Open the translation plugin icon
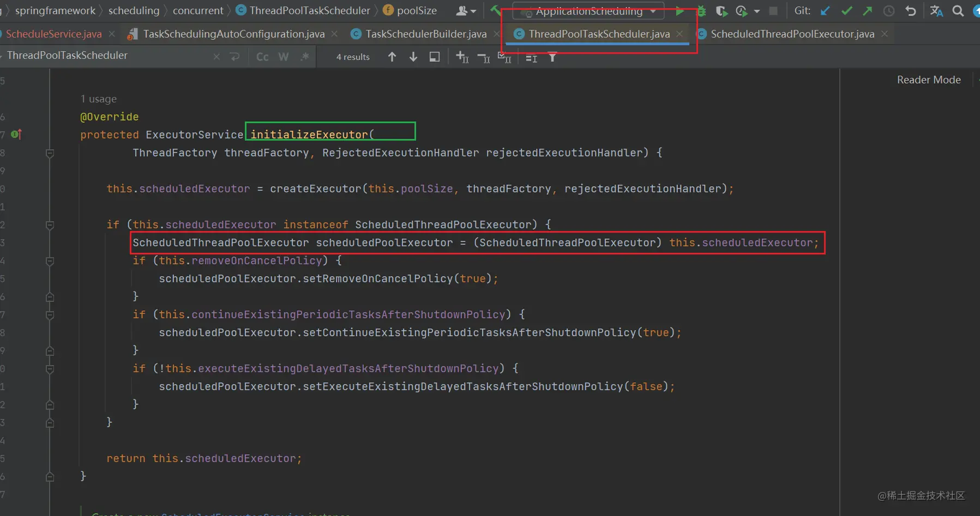The image size is (980, 516). [x=936, y=11]
